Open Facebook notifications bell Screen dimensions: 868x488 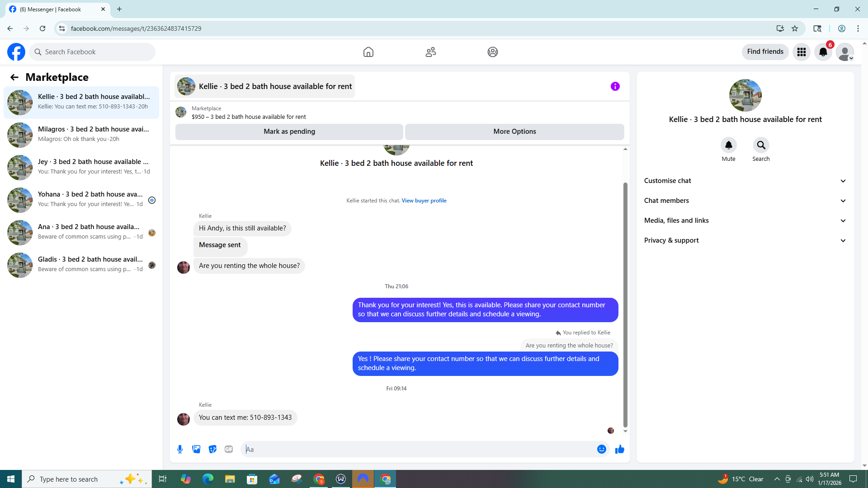[823, 52]
